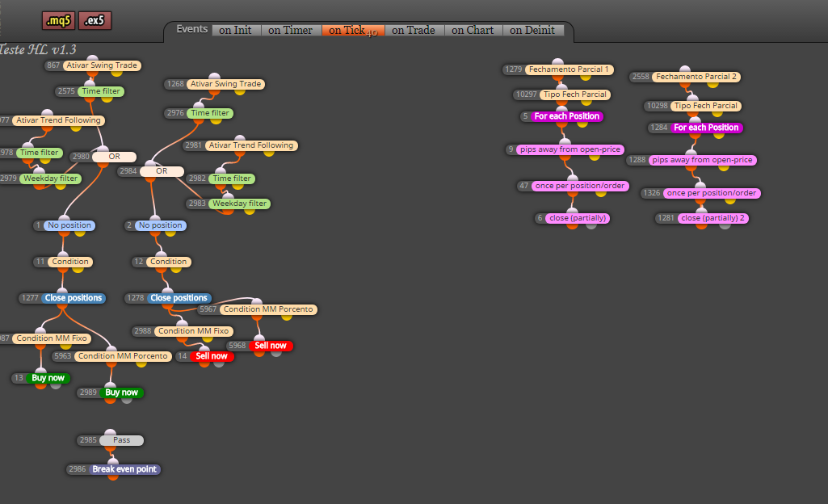Click Tipo Fech Parcial block 10297
This screenshot has height=504, width=828.
[x=574, y=94]
